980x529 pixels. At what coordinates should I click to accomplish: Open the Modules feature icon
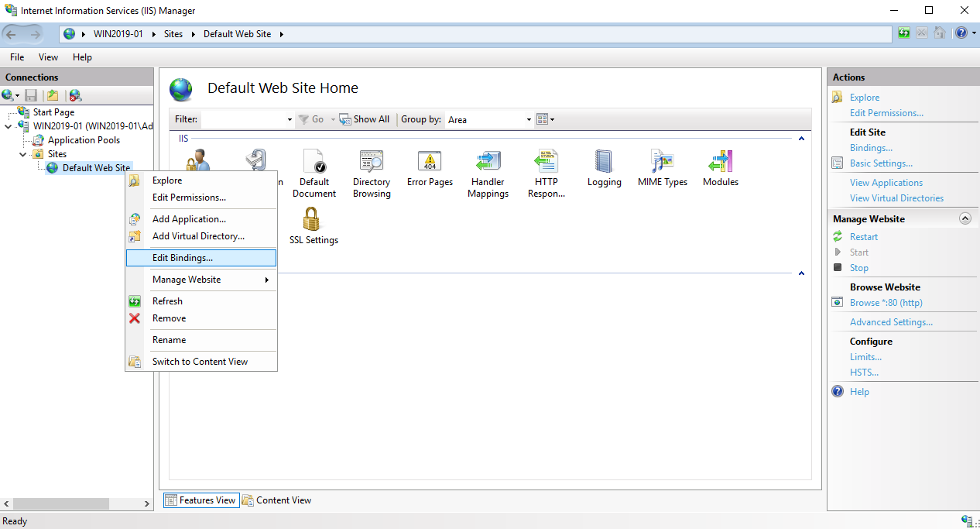coord(721,161)
